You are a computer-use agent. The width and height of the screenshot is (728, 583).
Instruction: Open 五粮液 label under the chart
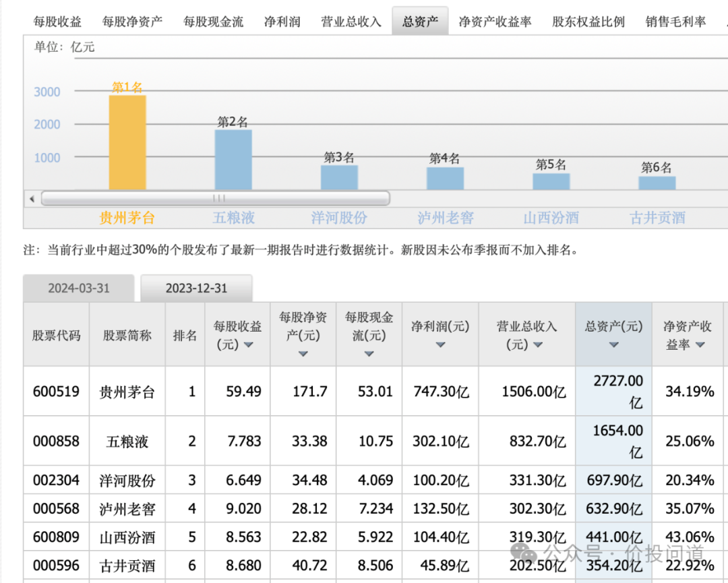tap(233, 218)
